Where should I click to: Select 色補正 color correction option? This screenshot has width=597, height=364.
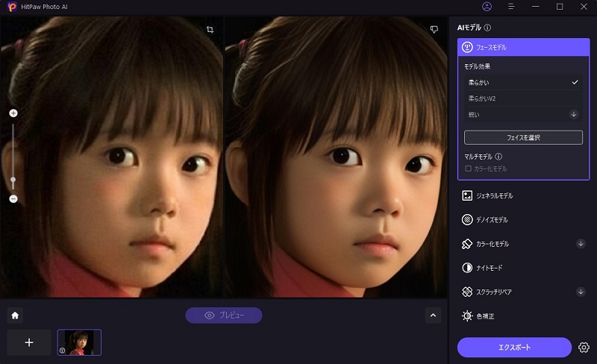coord(523,316)
